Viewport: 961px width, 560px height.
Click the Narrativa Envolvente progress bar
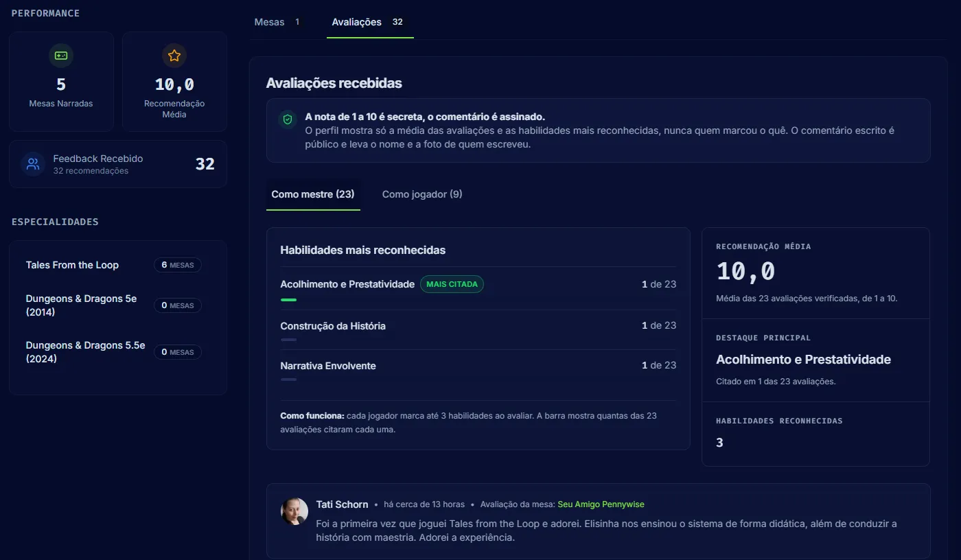pos(288,380)
